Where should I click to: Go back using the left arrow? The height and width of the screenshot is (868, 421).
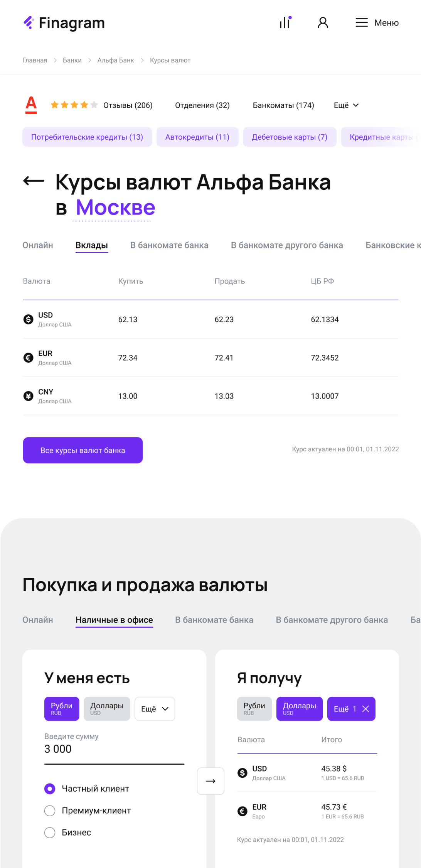(34, 181)
